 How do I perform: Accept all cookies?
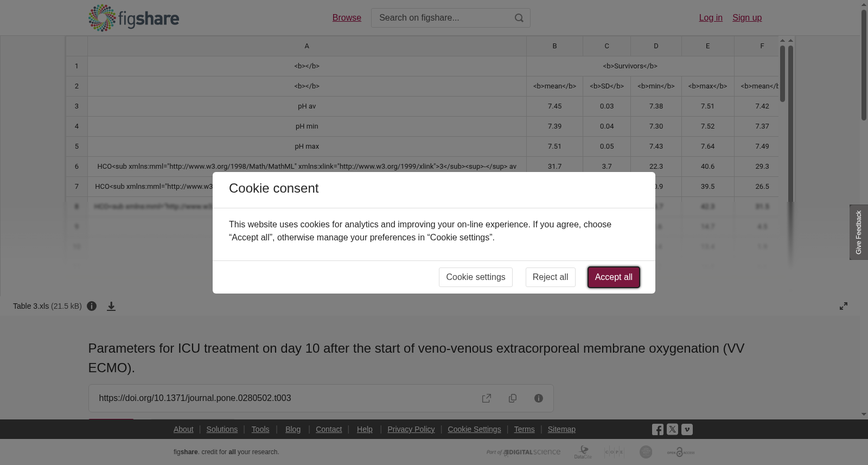(614, 277)
